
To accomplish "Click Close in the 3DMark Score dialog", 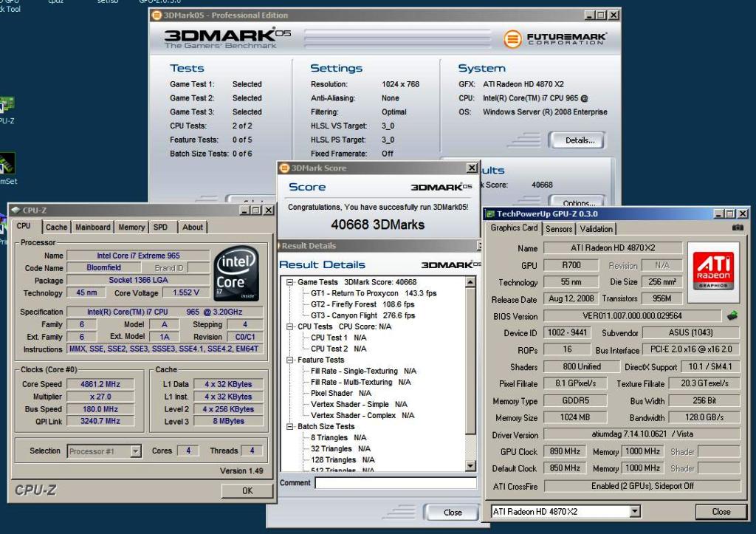I will tap(453, 513).
